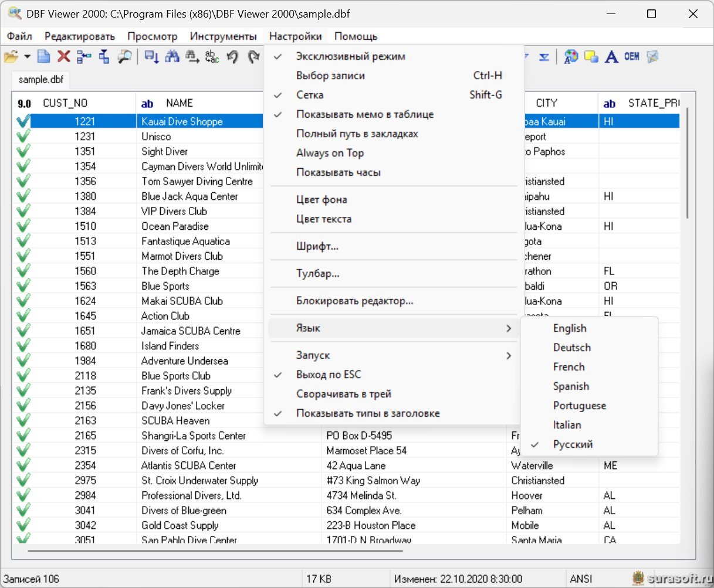Click the OEM encoding toolbar icon
This screenshot has height=588, width=714.
click(632, 57)
